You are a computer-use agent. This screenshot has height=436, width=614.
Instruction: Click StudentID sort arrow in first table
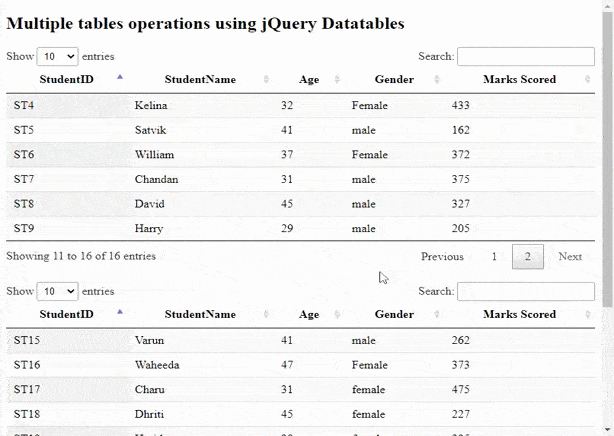(120, 77)
